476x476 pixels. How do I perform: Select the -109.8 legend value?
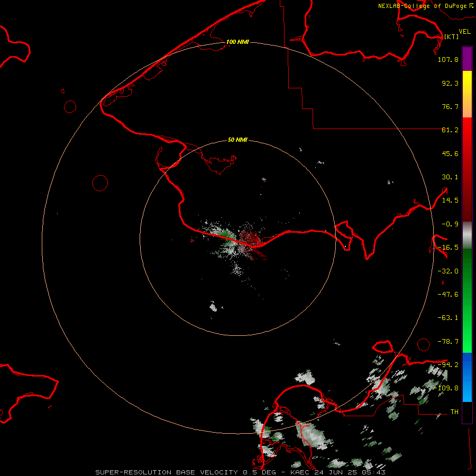click(446, 388)
